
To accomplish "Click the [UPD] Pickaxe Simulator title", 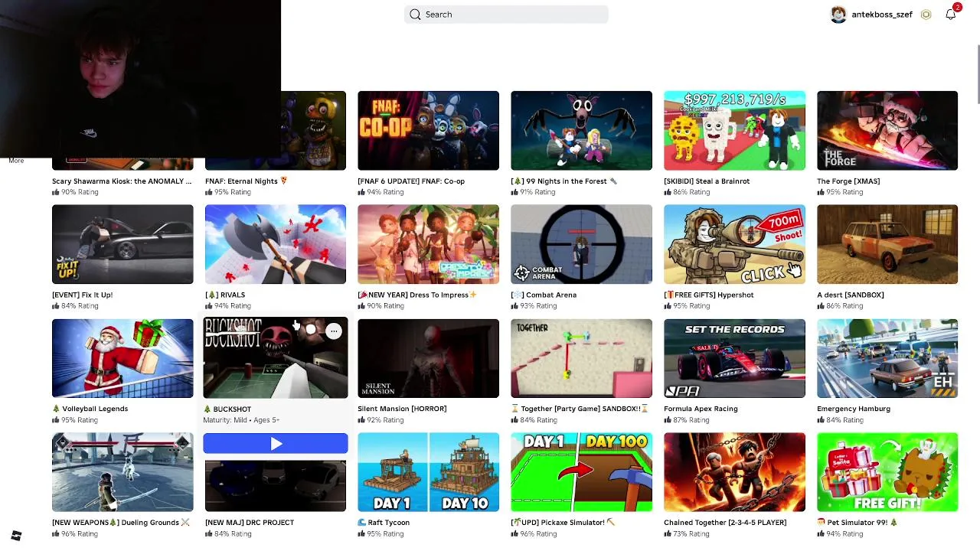I will pyautogui.click(x=563, y=523).
